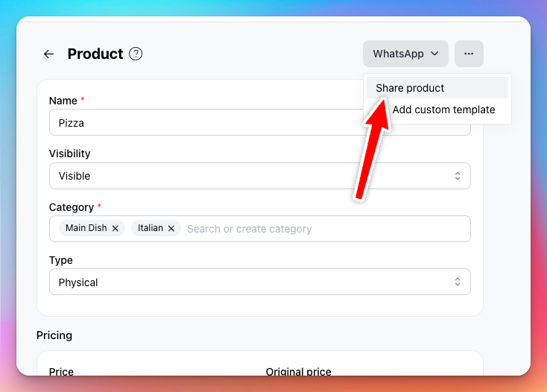Open the Type select set to Physical
Screen dimensions: 547x392
click(x=260, y=282)
